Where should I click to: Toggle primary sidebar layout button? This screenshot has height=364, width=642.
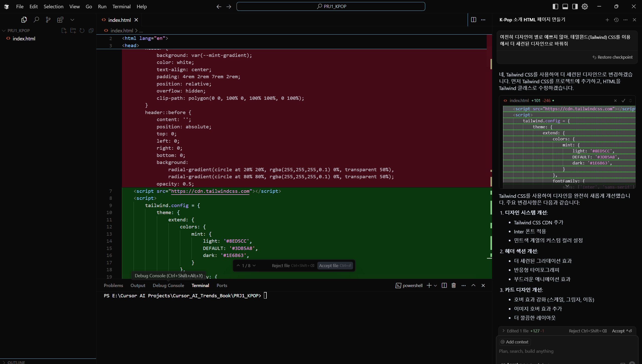(555, 7)
